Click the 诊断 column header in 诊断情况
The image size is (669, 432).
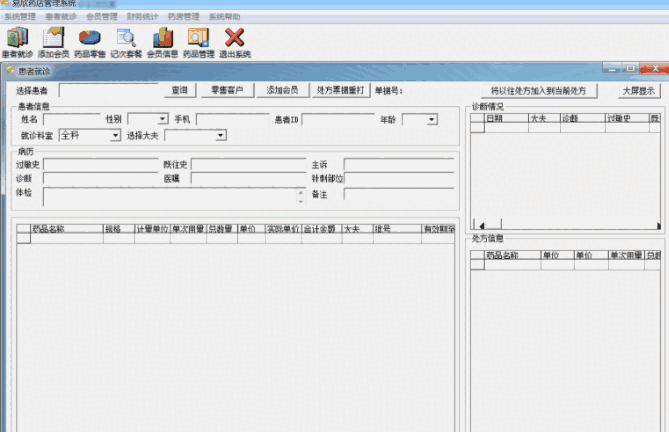[583, 118]
